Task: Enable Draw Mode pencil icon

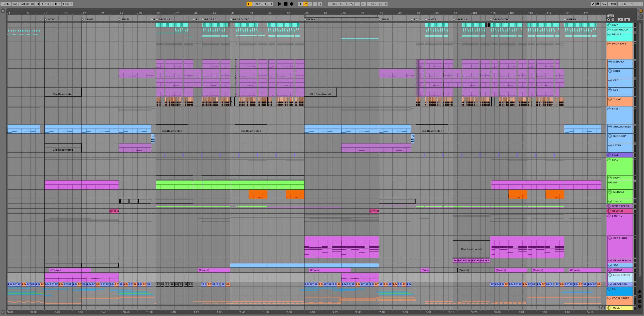Action: (x=593, y=4)
